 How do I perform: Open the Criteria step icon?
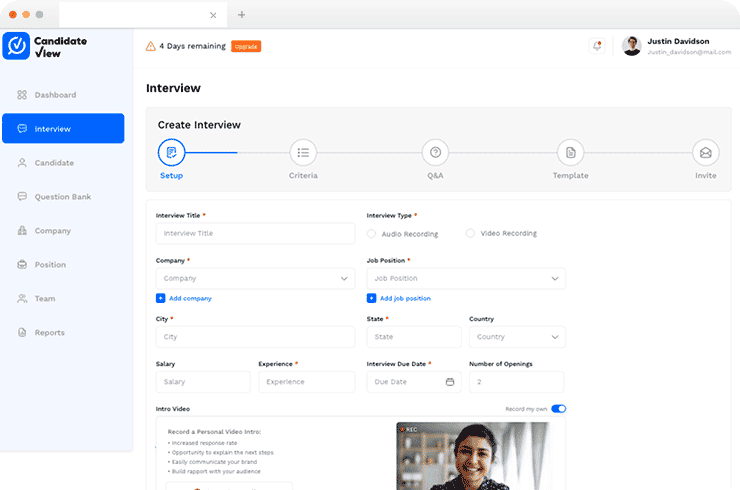303,153
